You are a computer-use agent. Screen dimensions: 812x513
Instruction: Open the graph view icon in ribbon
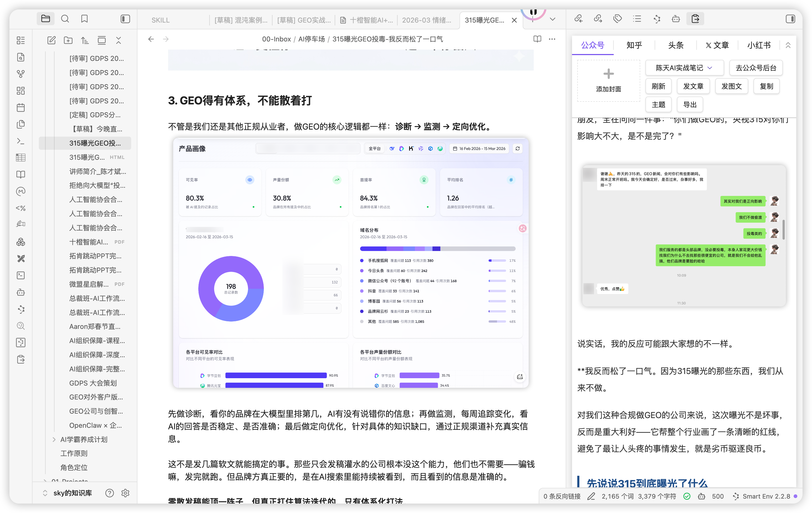pyautogui.click(x=21, y=74)
